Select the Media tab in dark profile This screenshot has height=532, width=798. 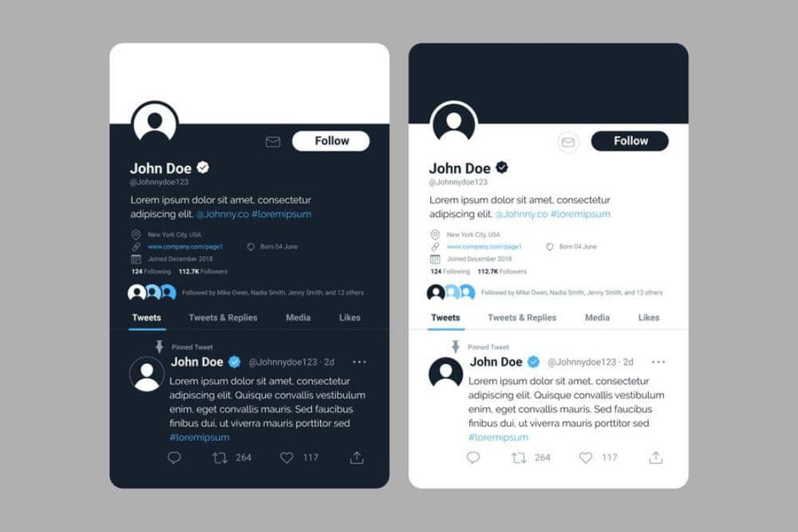298,317
